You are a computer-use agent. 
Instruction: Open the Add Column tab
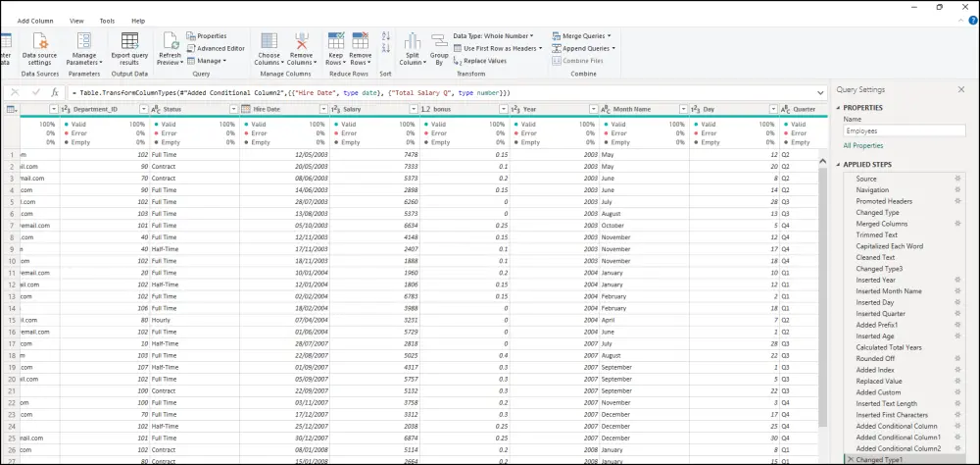[35, 21]
